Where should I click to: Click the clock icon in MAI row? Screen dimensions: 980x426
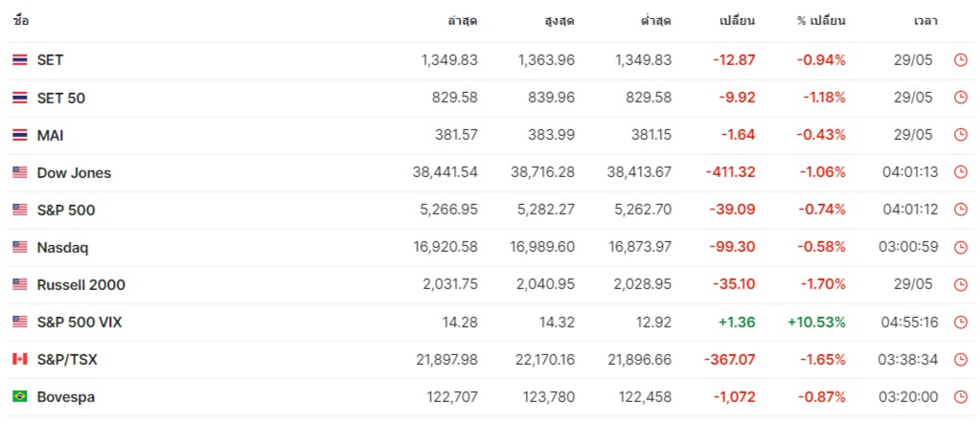[960, 135]
